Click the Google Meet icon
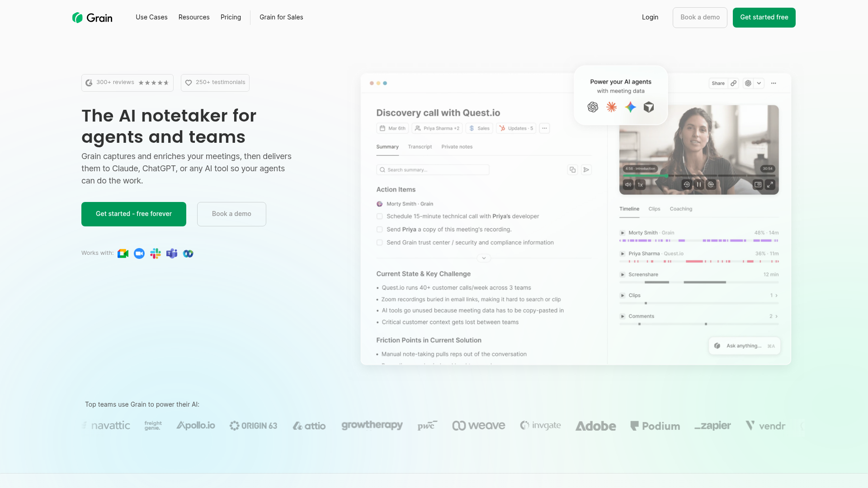Image resolution: width=868 pixels, height=488 pixels. tap(123, 253)
